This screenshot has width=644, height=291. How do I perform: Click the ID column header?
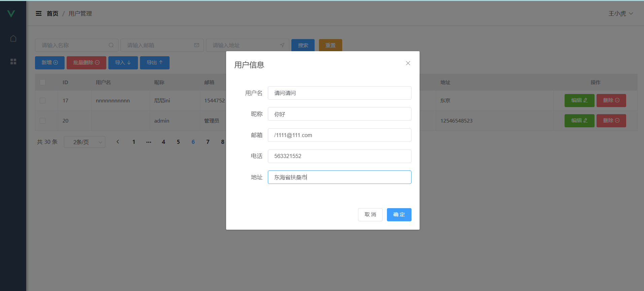[x=65, y=82]
